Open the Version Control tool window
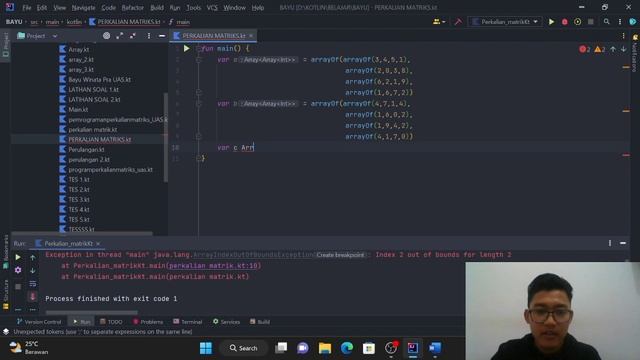The width and height of the screenshot is (640, 360). coord(39,322)
